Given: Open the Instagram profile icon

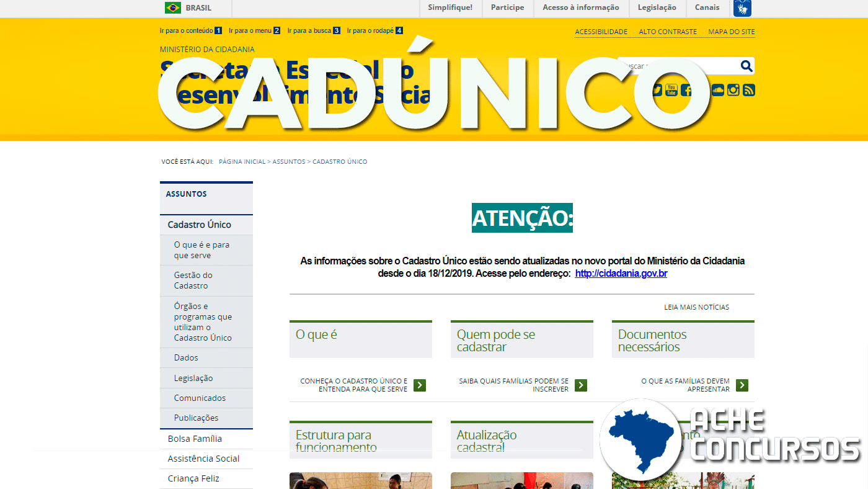Looking at the screenshot, I should tap(733, 90).
